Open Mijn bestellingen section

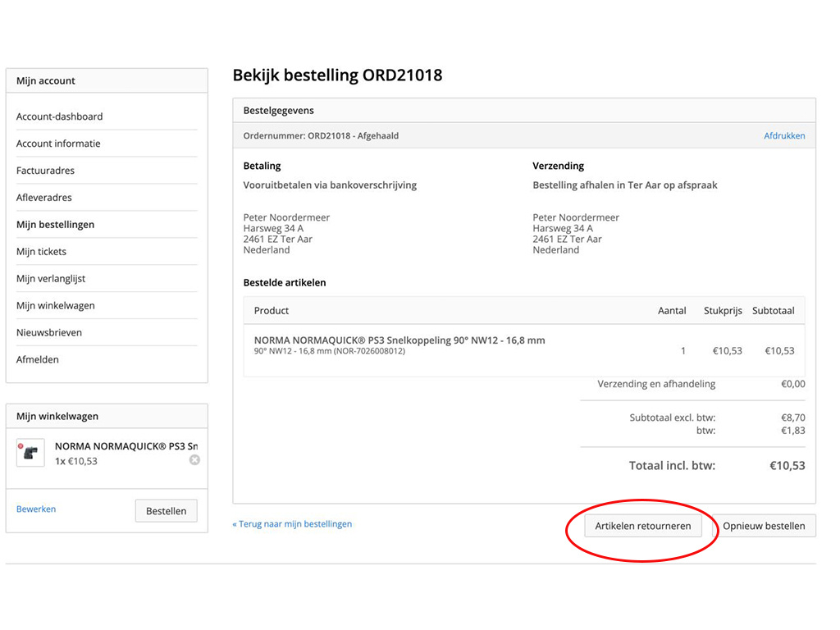tap(55, 225)
